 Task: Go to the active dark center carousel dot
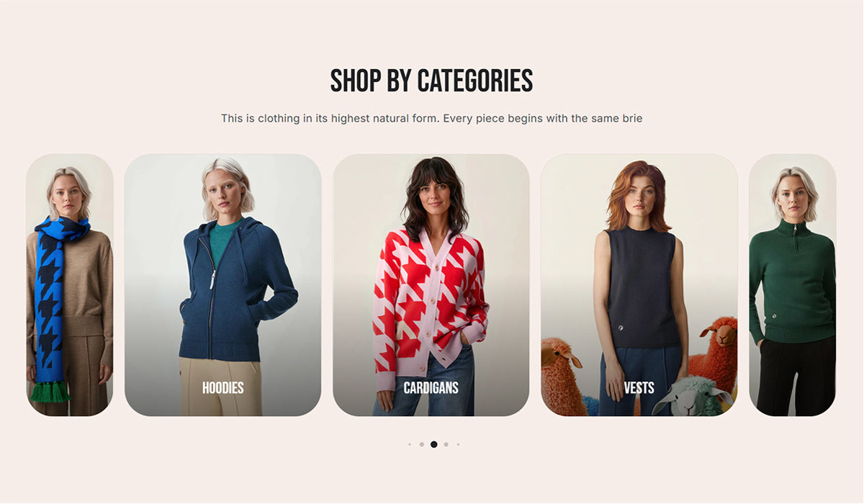point(433,444)
